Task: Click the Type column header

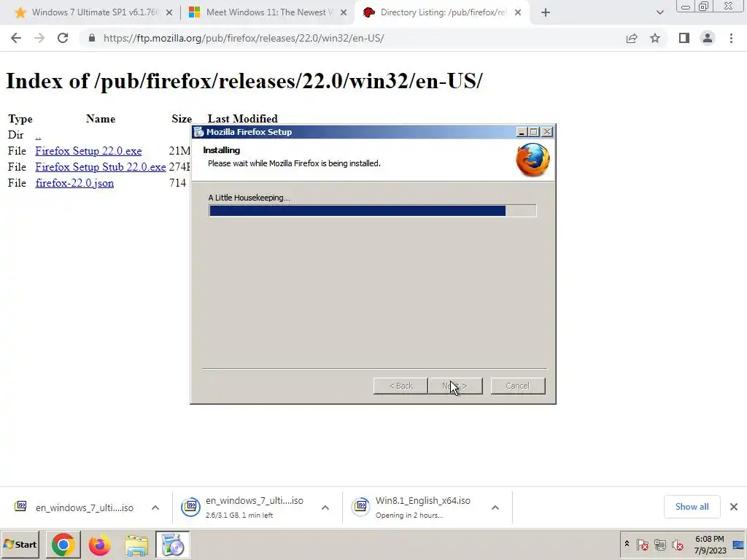Action: [20, 119]
